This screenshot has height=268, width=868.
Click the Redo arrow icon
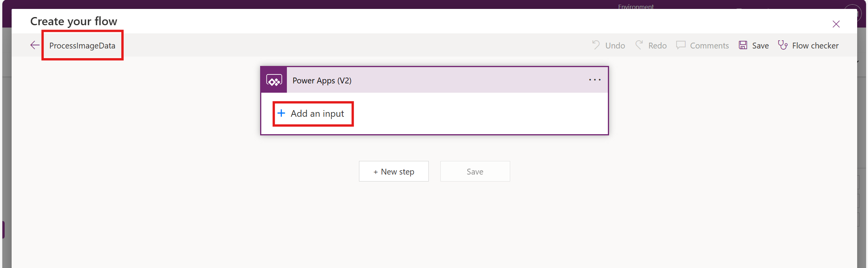tap(639, 45)
